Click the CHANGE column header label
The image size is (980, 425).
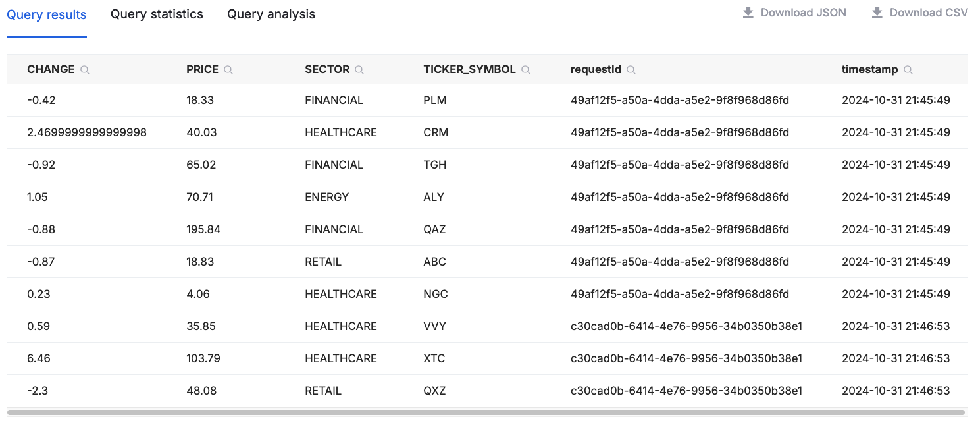pos(51,69)
